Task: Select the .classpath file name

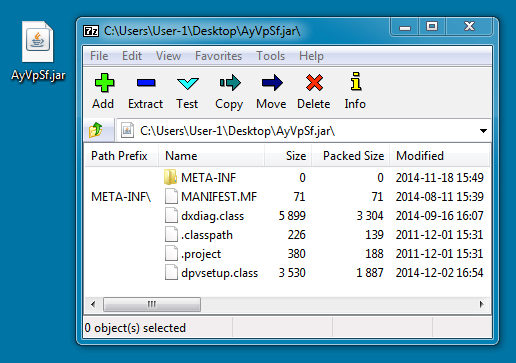Action: pos(207,235)
